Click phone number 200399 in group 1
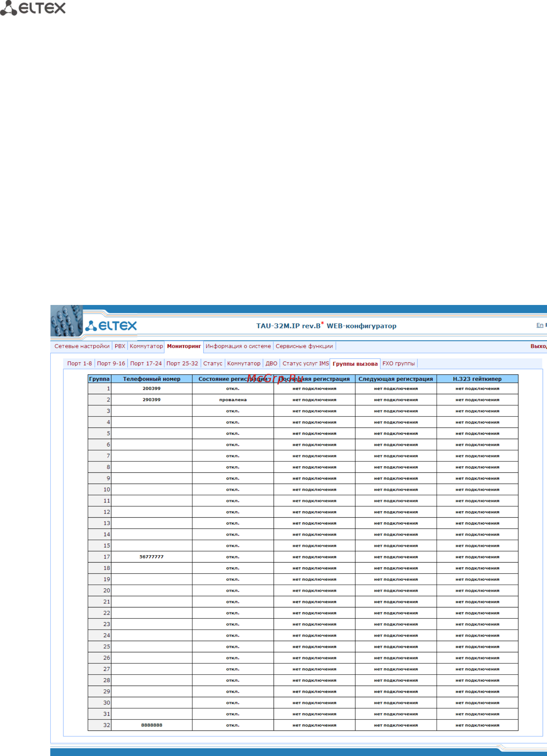Viewport: 547px width, 756px height. [x=152, y=388]
